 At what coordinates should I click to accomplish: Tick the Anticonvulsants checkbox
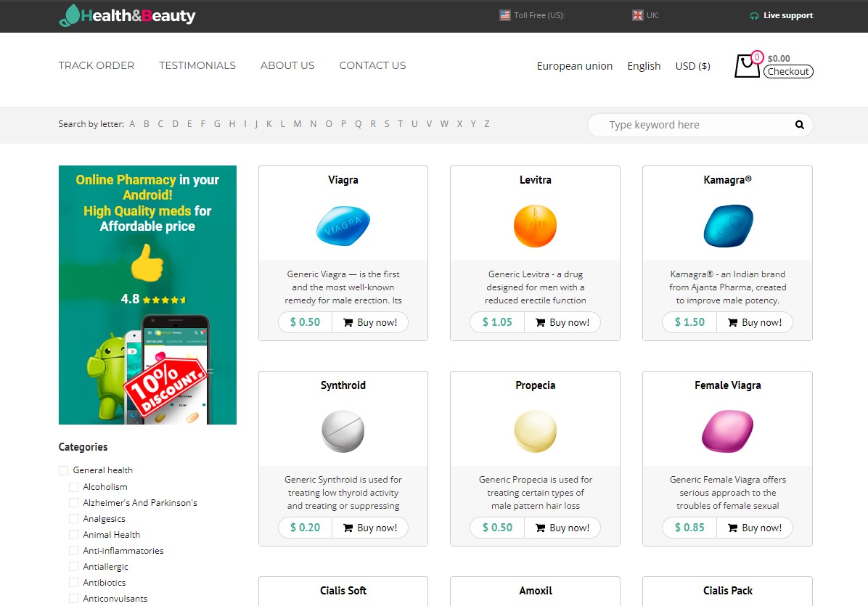point(73,598)
